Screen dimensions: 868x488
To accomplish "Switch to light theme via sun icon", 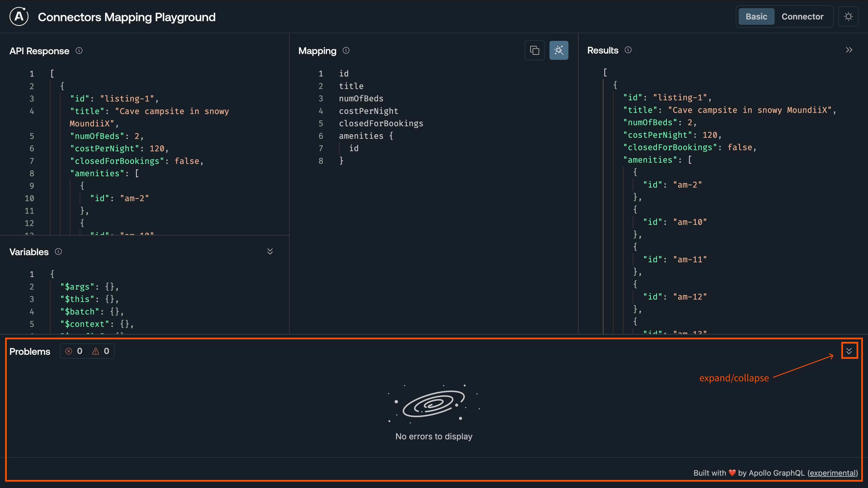I will click(849, 16).
